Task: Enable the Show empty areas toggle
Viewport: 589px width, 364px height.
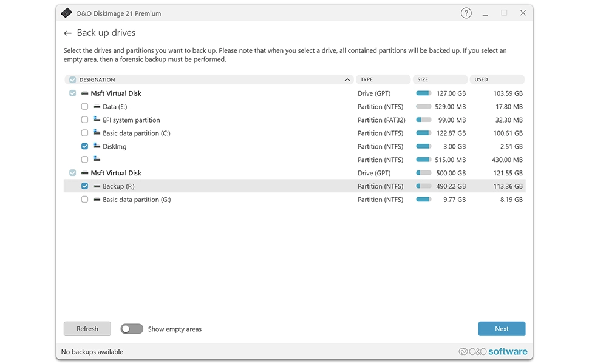Action: tap(131, 328)
